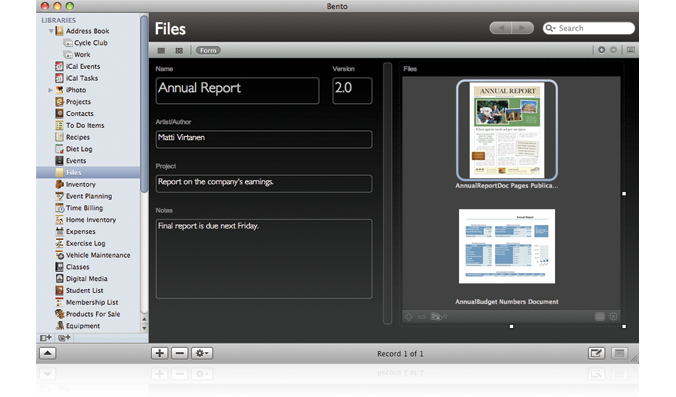The width and height of the screenshot is (676, 397).
Task: Open the iCal Tasks library icon
Action: (59, 78)
